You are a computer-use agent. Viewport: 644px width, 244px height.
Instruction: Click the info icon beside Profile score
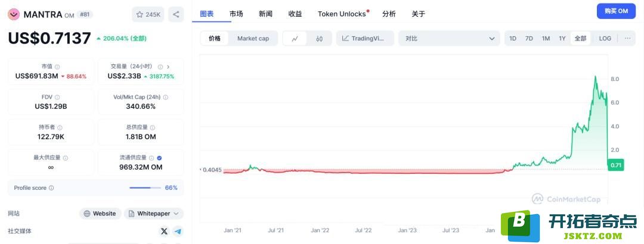(x=51, y=188)
